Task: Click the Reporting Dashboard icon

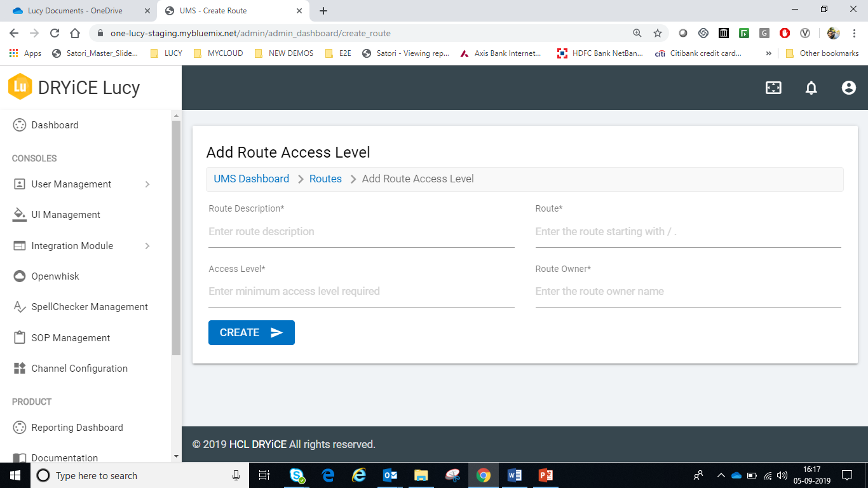Action: 20,428
